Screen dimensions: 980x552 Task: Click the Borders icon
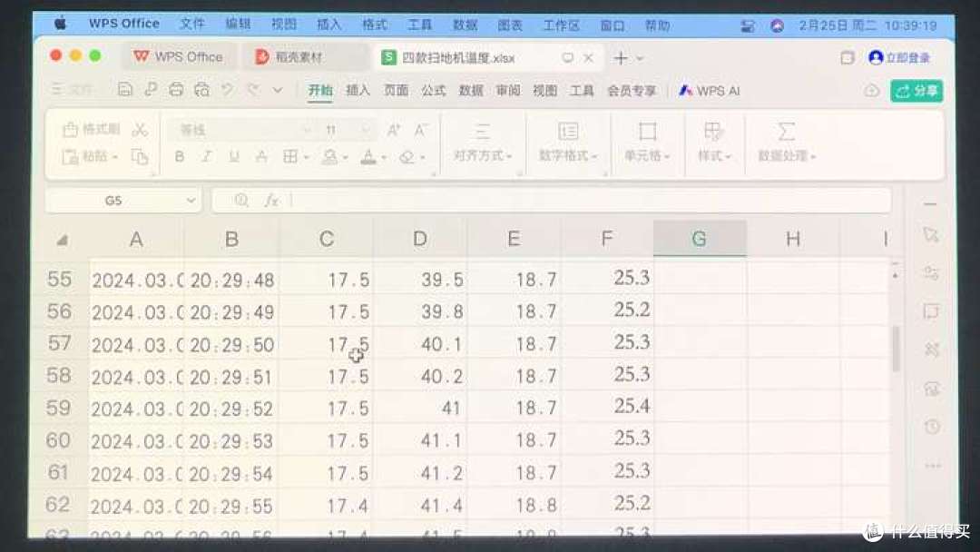pos(290,156)
